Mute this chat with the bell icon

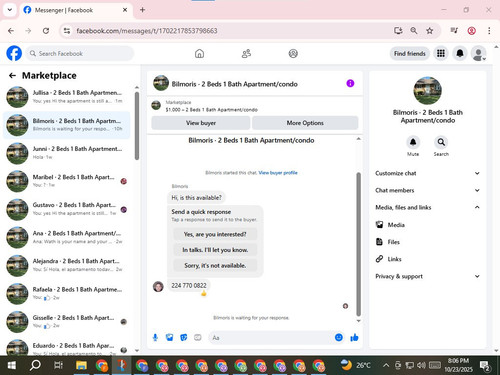tap(413, 142)
